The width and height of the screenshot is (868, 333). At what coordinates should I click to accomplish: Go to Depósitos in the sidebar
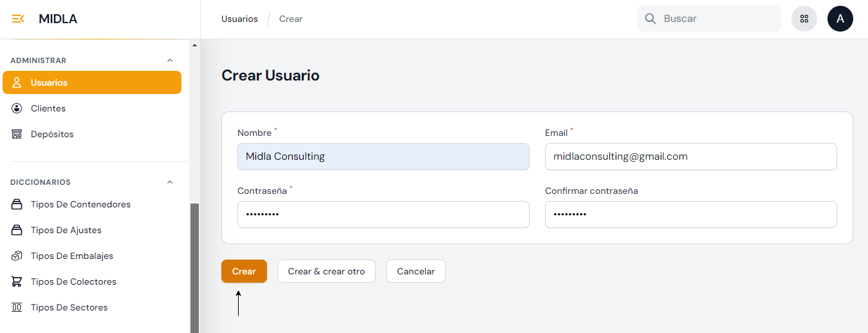(x=52, y=134)
